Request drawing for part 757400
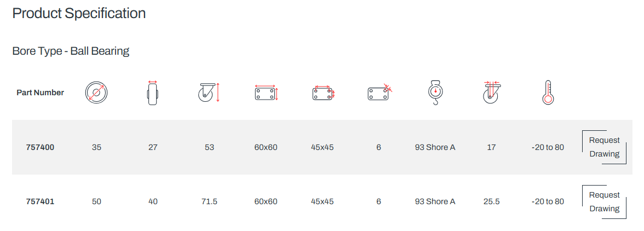 tap(604, 147)
